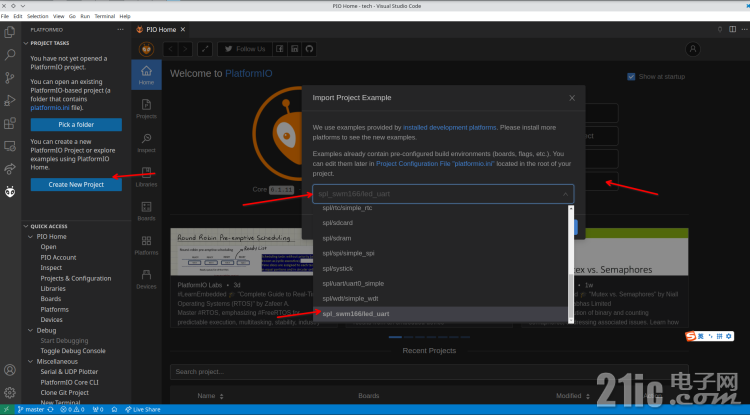Click the Create New Project button
750x415 pixels.
click(76, 185)
